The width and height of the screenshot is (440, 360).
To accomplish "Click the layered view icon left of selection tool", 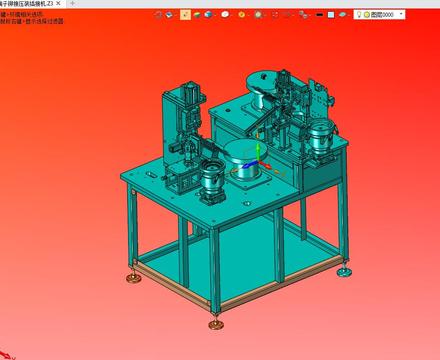I will pos(170,15).
